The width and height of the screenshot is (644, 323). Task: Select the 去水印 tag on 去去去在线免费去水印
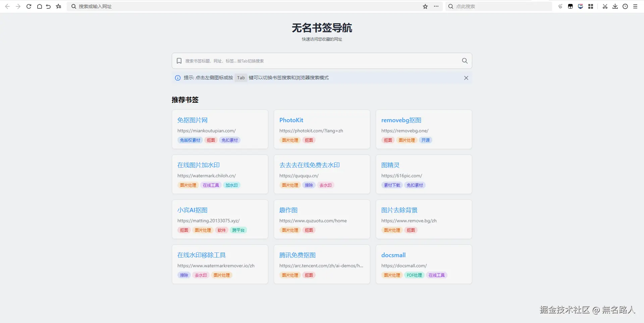326,185
